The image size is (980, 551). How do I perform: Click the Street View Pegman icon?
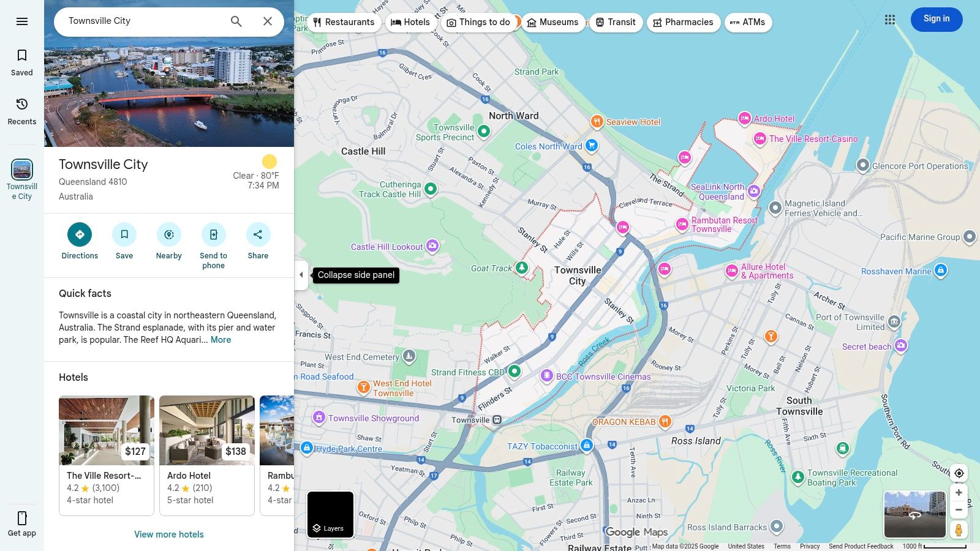tap(959, 530)
